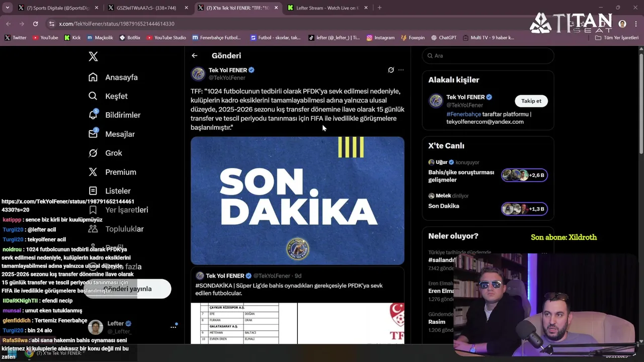Click Tek Yol FENER post avatar
Screen dimensions: 644x362
[198, 74]
